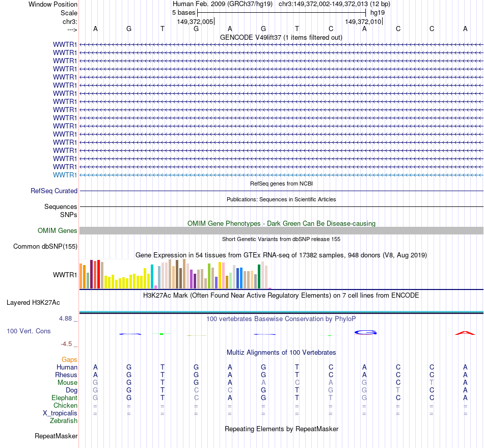Screen dimensions: 484x448
Task: Open the OMIM Genes track label
Action: pos(57,231)
